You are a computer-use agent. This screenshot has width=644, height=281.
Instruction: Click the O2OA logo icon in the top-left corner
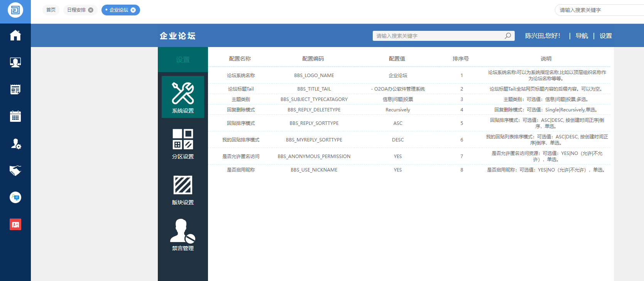(x=15, y=10)
